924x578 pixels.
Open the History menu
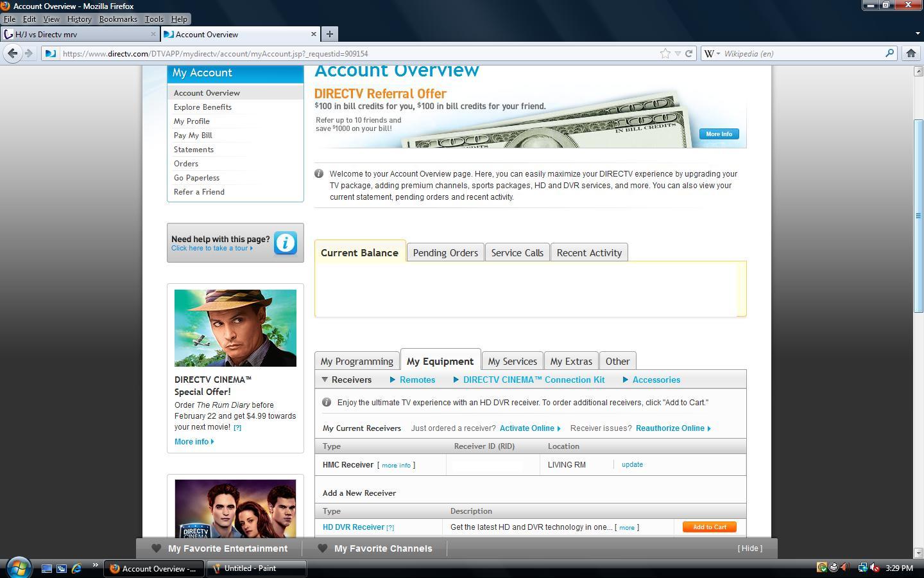tap(79, 19)
